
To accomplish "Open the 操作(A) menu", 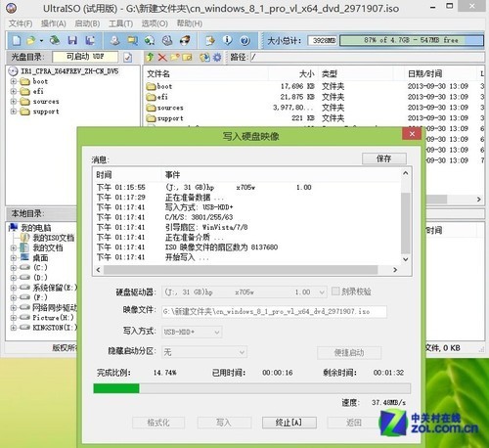I will click(54, 23).
